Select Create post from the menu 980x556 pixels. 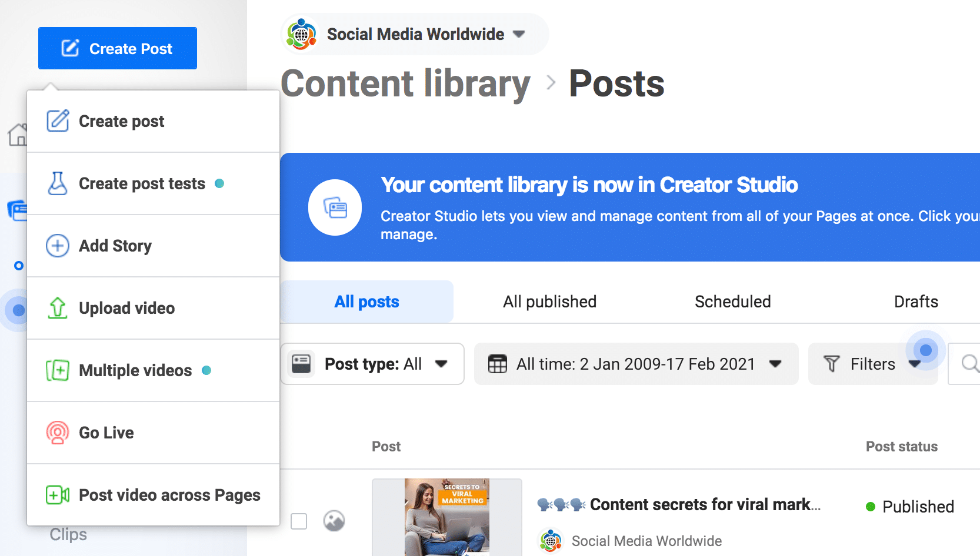tap(153, 121)
